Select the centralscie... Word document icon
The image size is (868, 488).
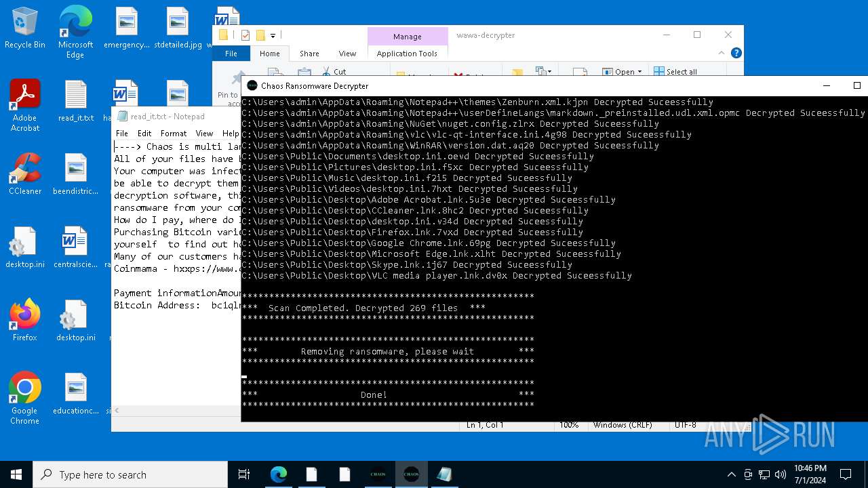(76, 247)
